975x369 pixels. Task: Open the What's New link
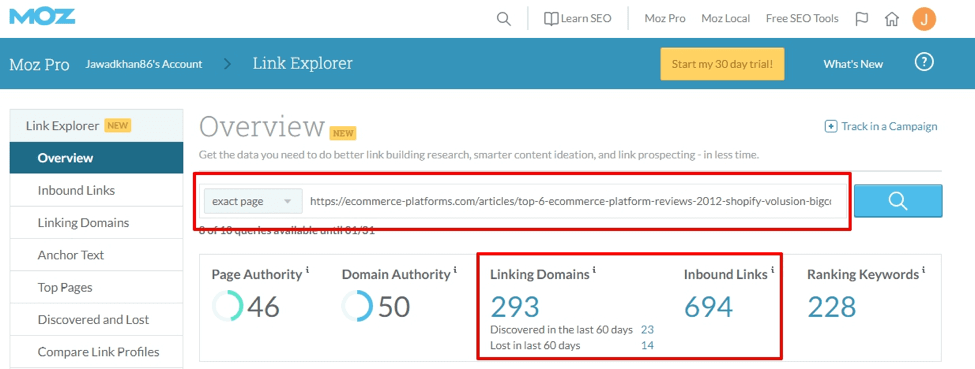tap(853, 64)
